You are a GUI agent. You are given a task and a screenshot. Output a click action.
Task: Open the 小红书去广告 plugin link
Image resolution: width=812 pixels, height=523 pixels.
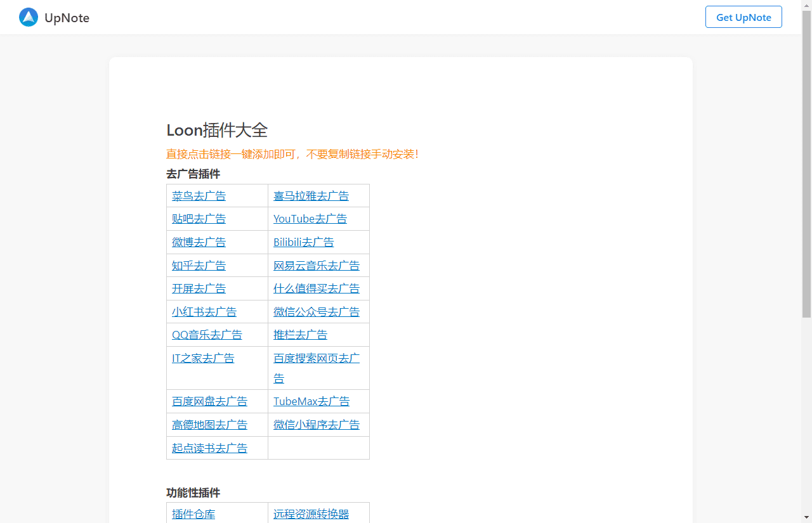pos(203,311)
